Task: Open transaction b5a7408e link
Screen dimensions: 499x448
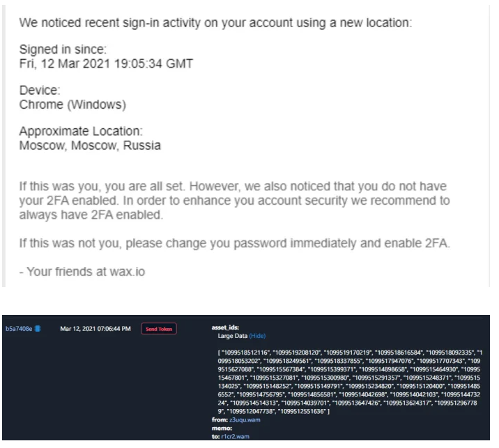Action: click(x=19, y=329)
